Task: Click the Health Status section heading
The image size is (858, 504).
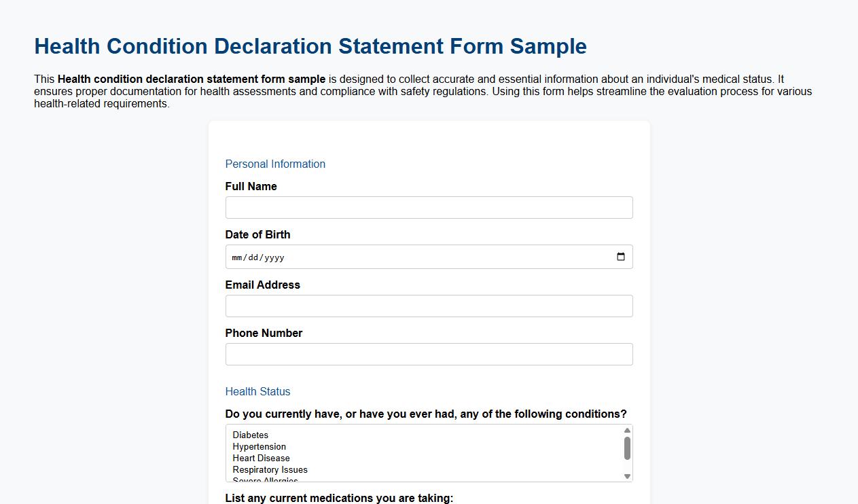Action: 257,391
